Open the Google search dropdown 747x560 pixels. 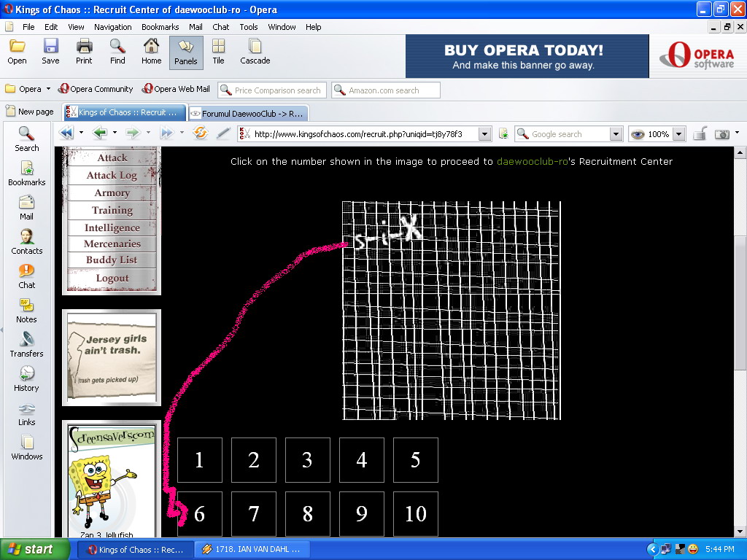616,134
